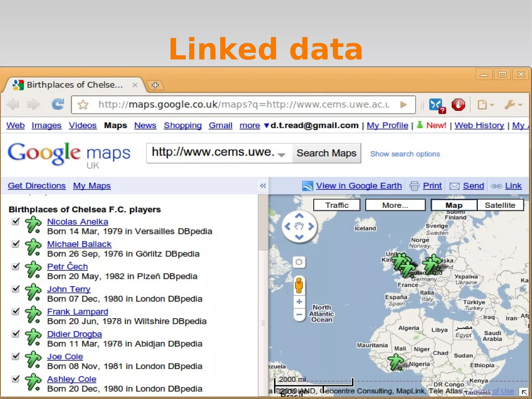Toggle the Traffic layer button
532x399 pixels.
(x=337, y=205)
